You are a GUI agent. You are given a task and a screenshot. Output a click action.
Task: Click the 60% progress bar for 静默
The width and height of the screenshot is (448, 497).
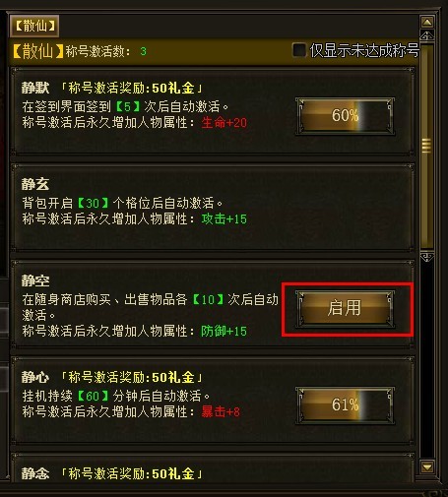pos(345,115)
